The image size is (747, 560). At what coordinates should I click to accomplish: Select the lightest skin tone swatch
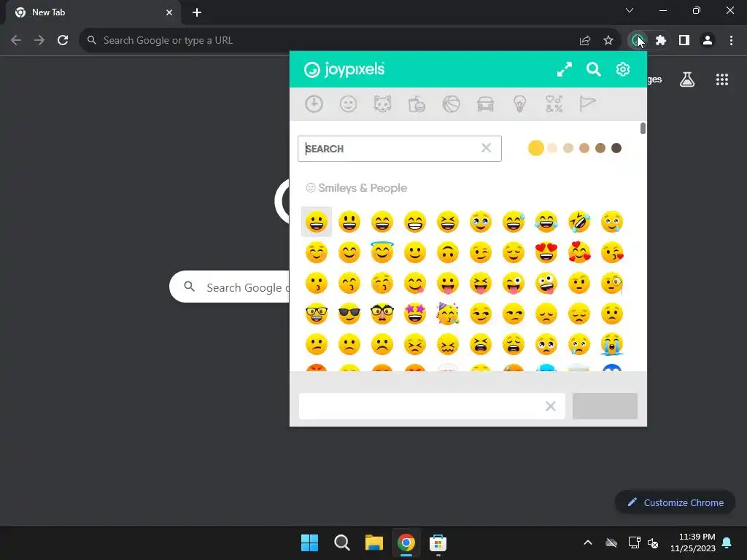[x=552, y=148]
